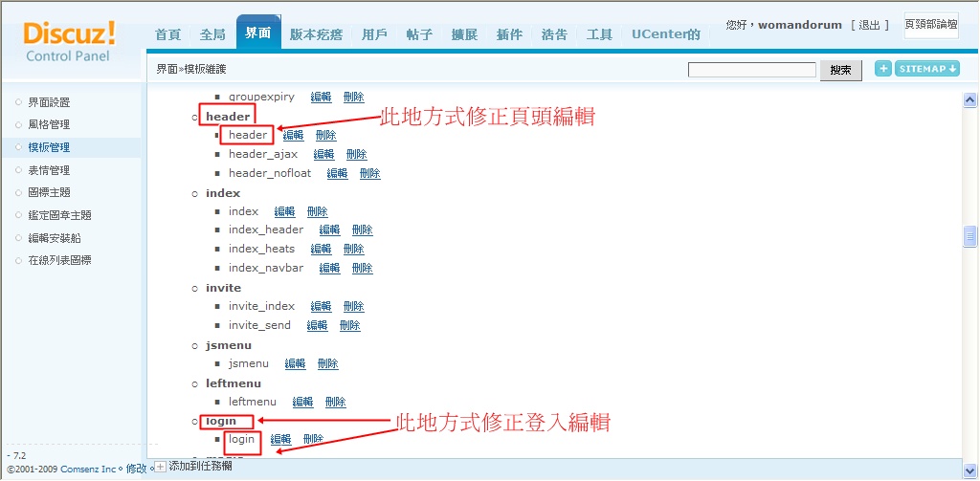Image resolution: width=980 pixels, height=481 pixels.
Task: Click the plus icon beside SITEMAP
Action: click(882, 69)
